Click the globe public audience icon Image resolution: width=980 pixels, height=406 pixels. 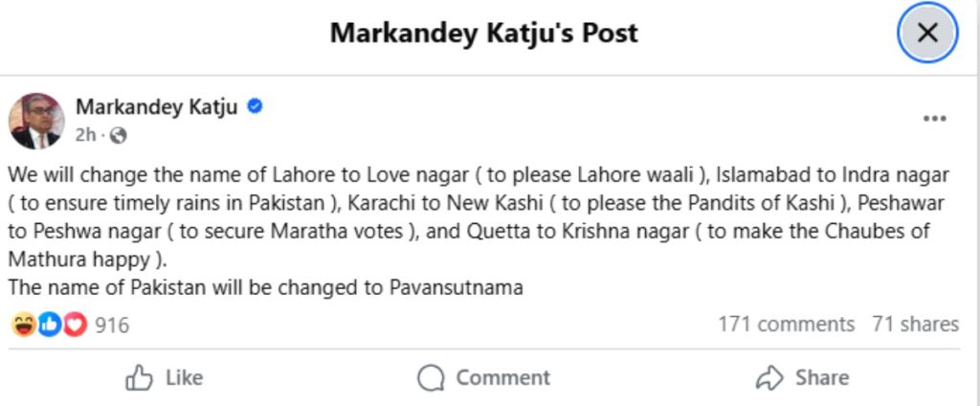point(119,136)
